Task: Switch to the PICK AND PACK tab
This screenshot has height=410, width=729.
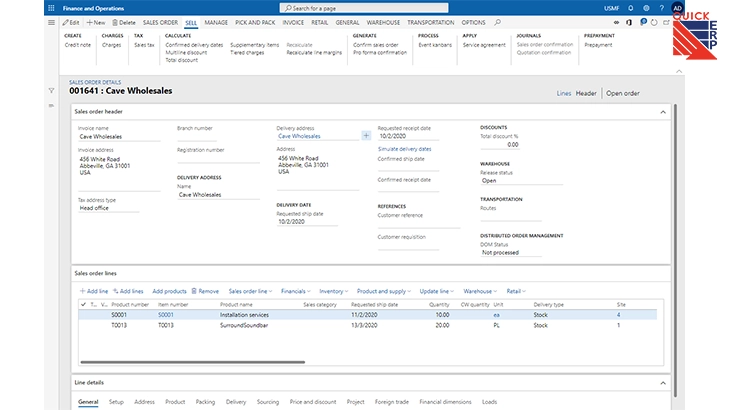Action: click(x=255, y=22)
